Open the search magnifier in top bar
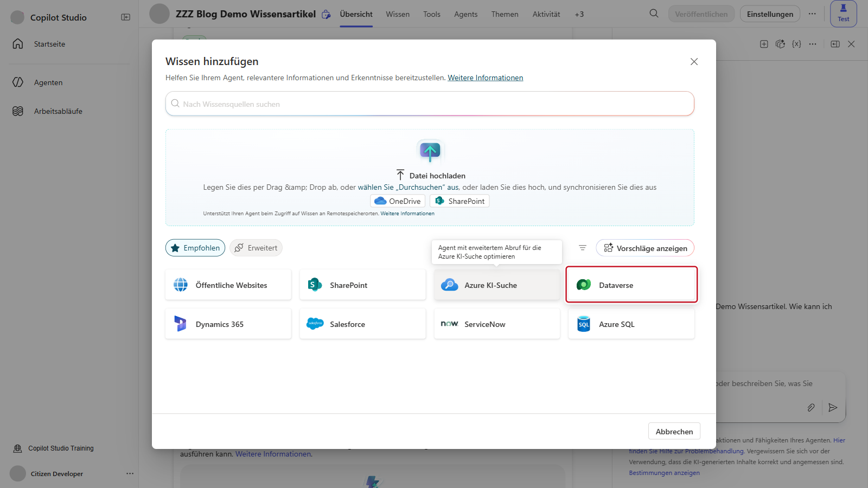The height and width of the screenshot is (488, 868). (654, 14)
